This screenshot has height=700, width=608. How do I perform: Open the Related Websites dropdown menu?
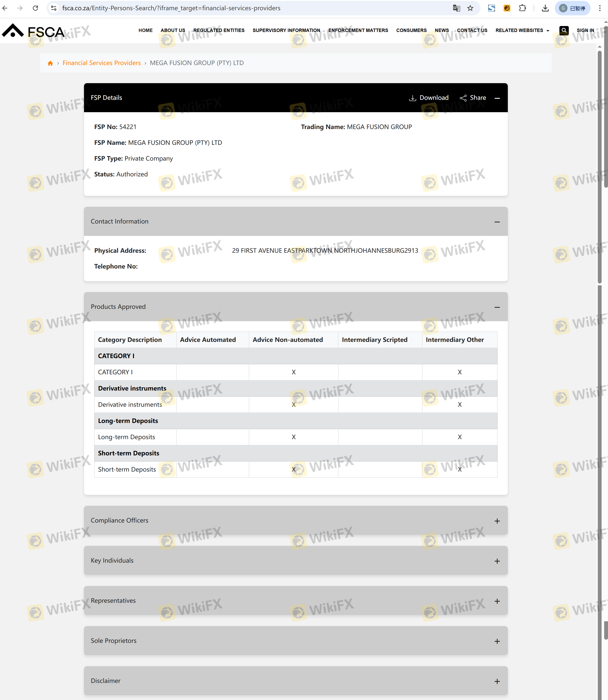(522, 30)
